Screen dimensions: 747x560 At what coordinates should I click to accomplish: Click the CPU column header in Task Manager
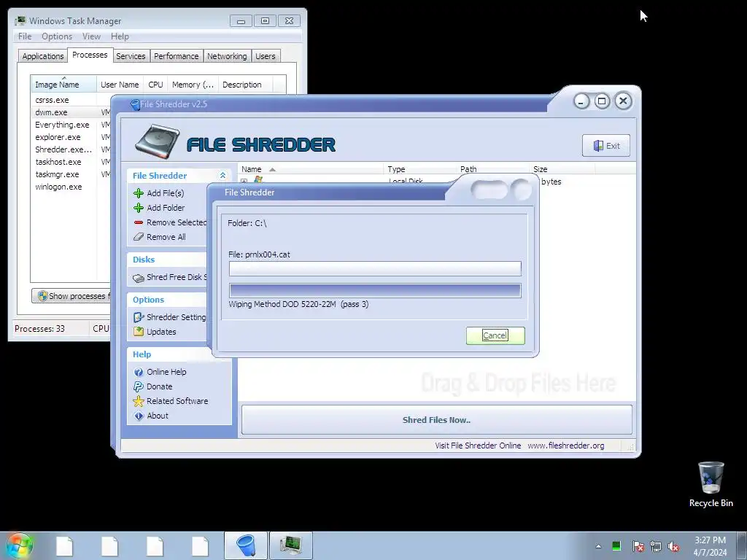(x=155, y=85)
